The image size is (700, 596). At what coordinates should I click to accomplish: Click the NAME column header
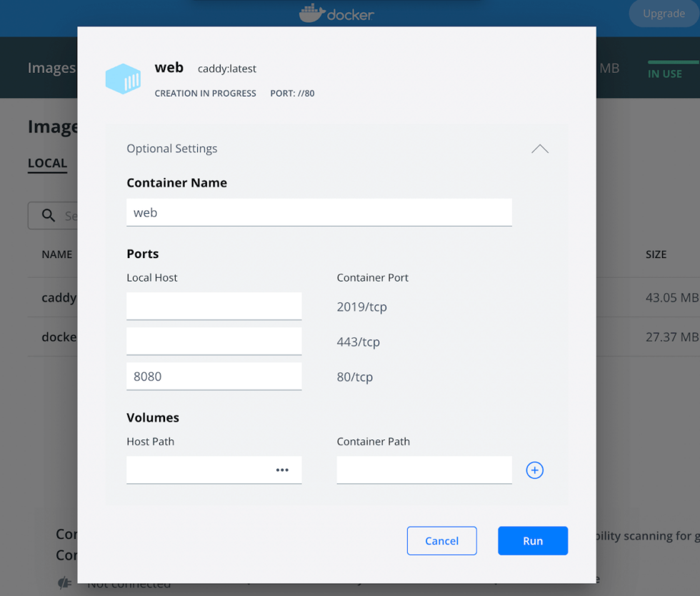pyautogui.click(x=58, y=254)
